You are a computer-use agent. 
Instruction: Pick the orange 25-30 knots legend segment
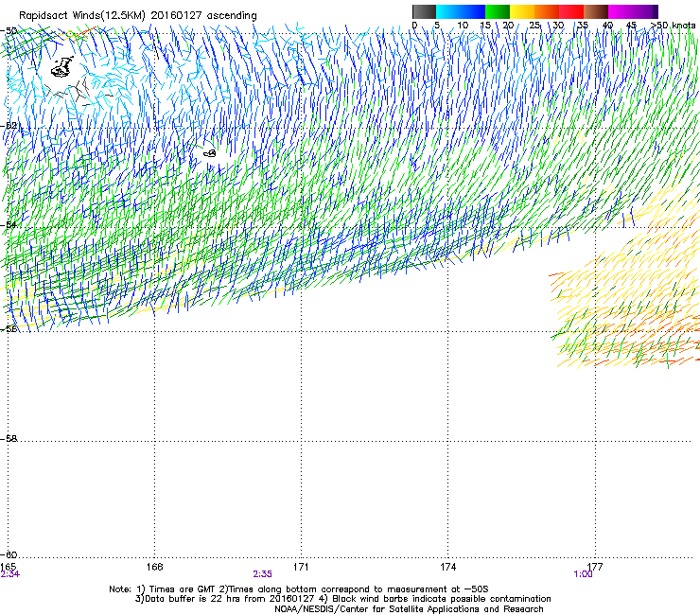[547, 11]
